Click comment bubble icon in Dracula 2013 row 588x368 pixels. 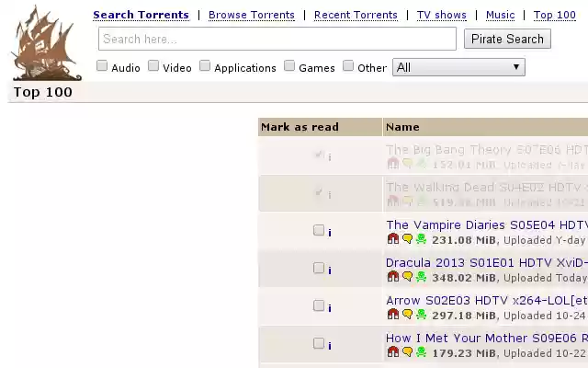(x=407, y=276)
